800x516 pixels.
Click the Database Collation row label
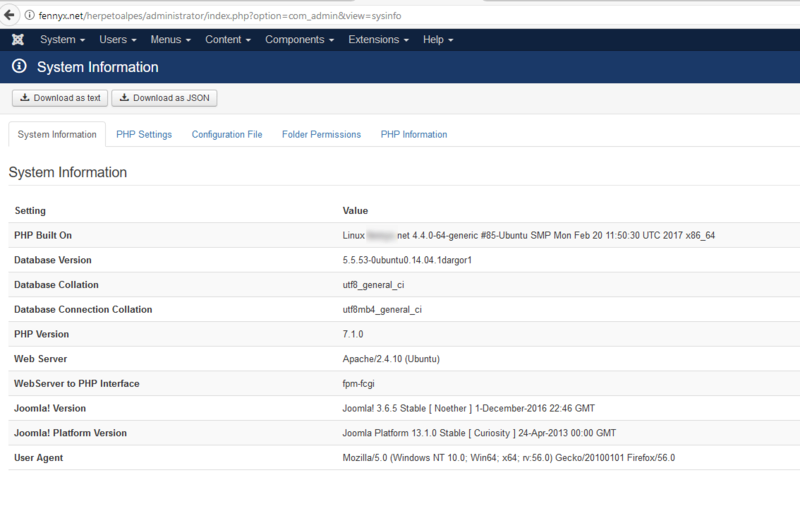[x=56, y=285]
